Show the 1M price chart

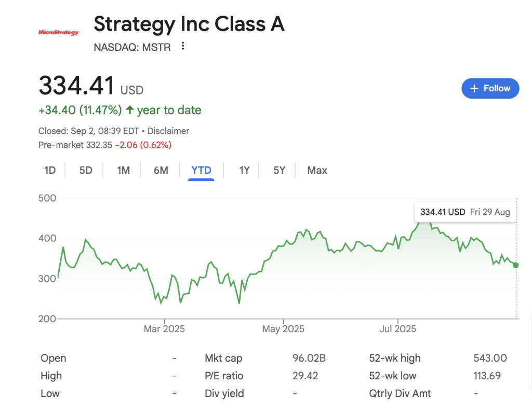click(123, 170)
